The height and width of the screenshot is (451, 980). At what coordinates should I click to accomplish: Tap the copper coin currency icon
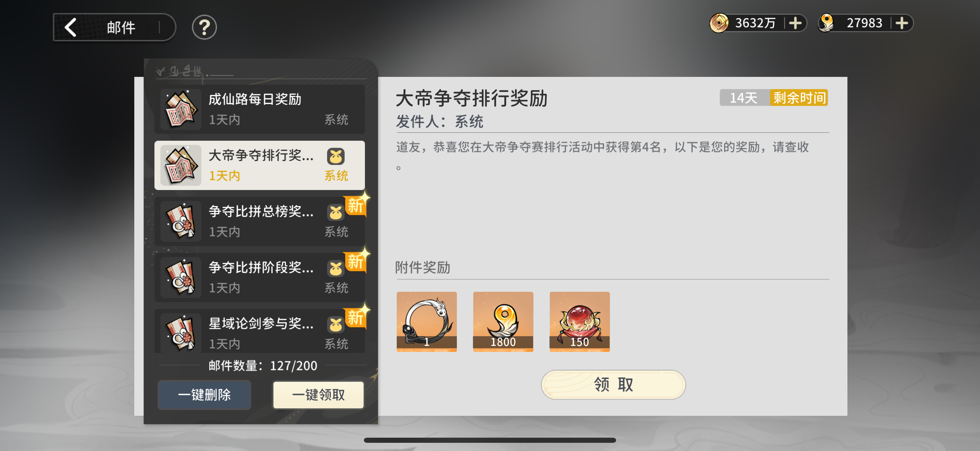coord(719,23)
